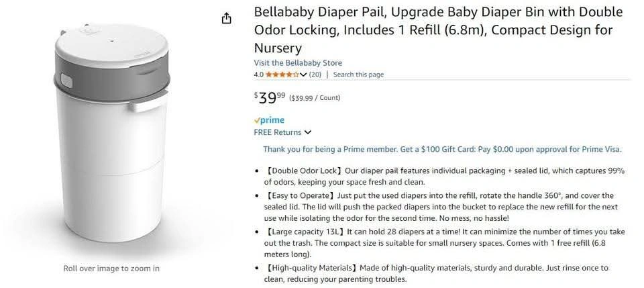Click the orange star rating icons
The image size is (644, 288).
[282, 75]
